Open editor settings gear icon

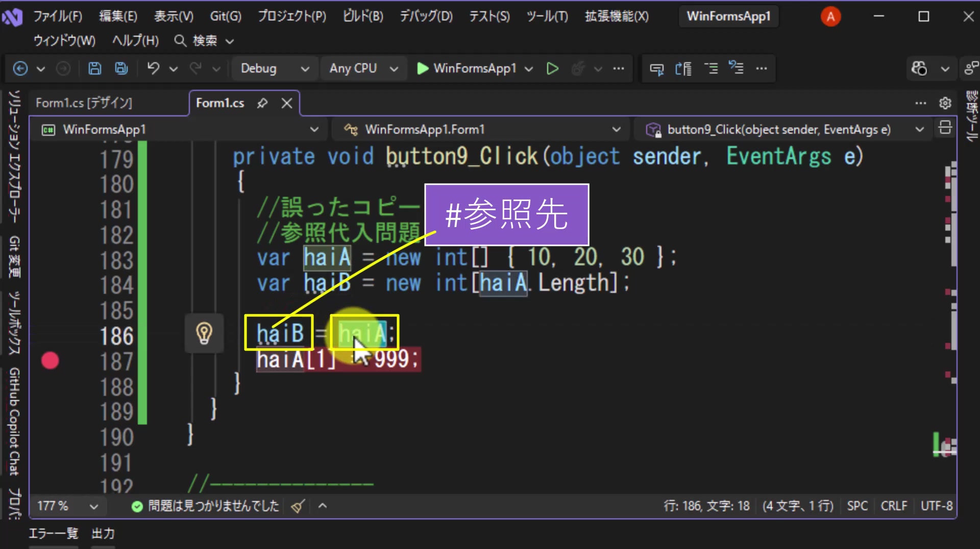945,103
